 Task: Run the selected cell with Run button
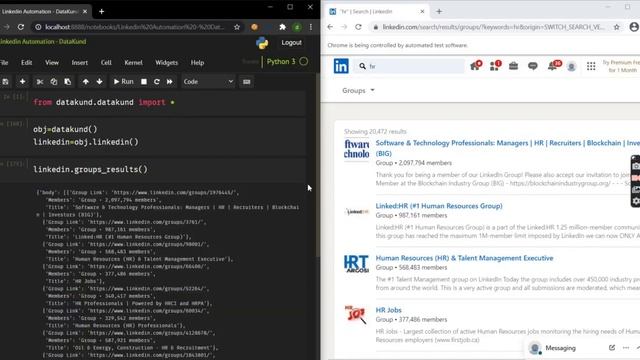tap(123, 82)
